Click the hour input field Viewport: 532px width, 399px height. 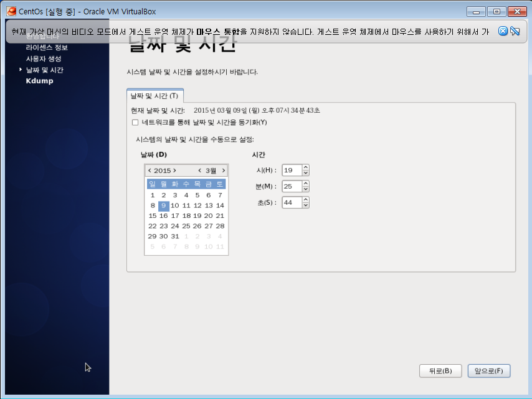coord(292,170)
